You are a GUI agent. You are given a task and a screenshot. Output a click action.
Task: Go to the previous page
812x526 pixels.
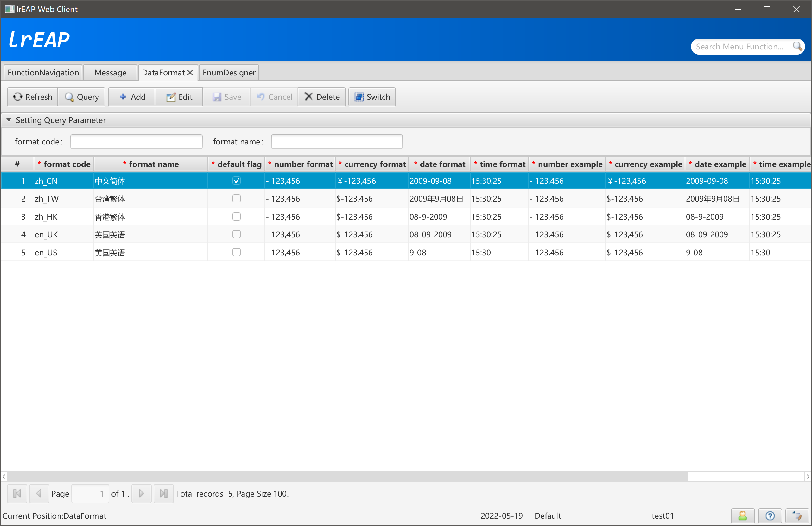click(39, 494)
